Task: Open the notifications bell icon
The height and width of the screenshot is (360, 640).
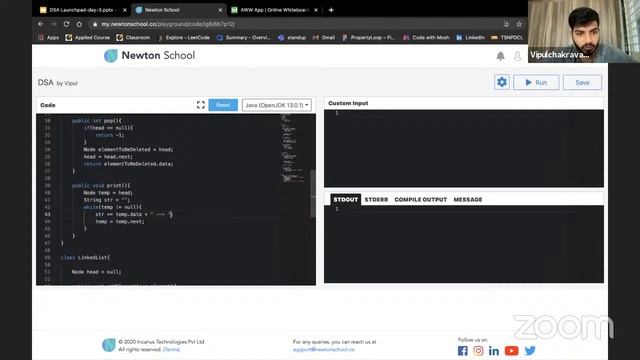Action: (500, 56)
